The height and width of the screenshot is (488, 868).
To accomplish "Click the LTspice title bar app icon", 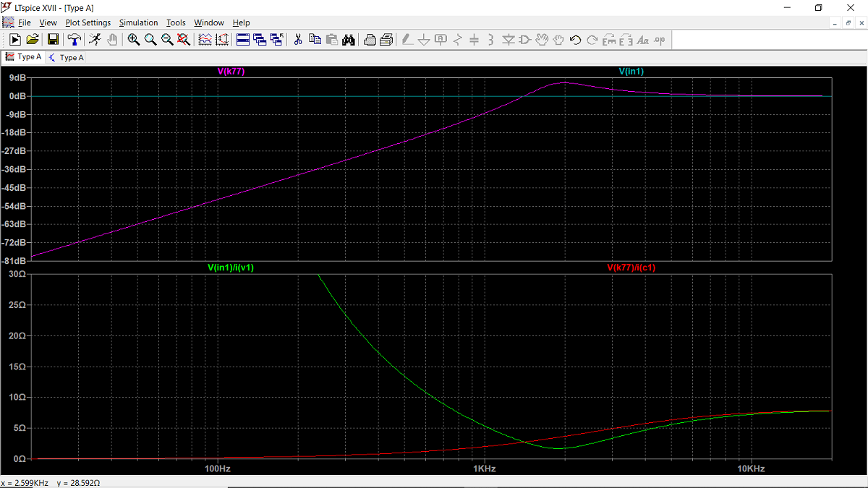I will pos(7,7).
